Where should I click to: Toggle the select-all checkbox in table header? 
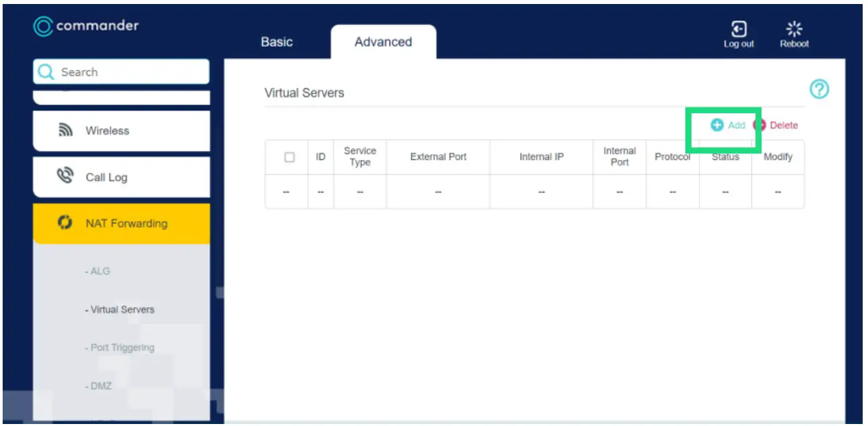pyautogui.click(x=289, y=157)
